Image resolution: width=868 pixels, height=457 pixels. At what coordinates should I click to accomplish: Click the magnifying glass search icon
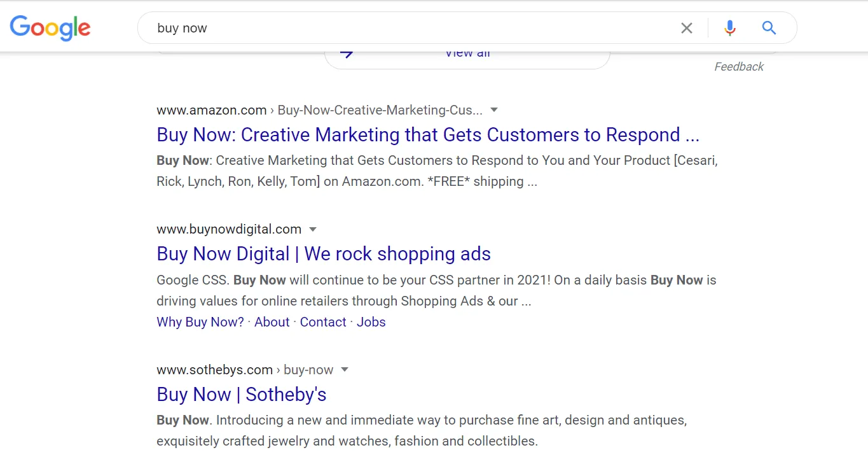point(769,28)
